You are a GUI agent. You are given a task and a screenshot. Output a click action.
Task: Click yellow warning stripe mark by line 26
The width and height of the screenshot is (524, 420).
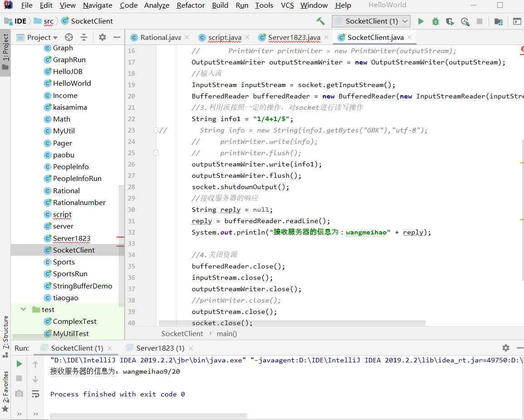pos(522,163)
